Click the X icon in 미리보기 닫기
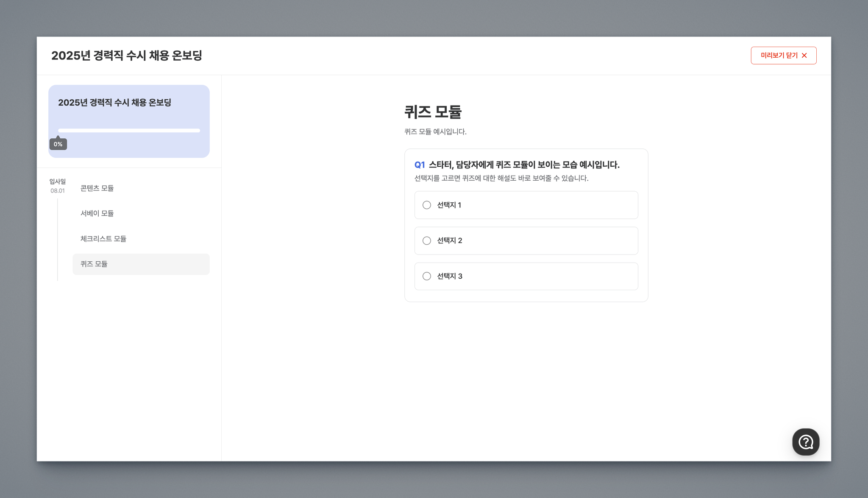The height and width of the screenshot is (498, 868). coord(804,56)
